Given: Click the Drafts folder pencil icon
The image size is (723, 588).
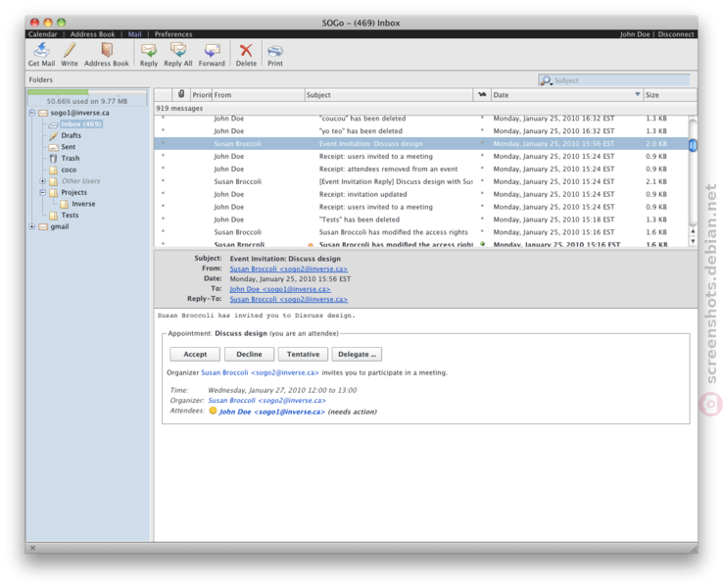Looking at the screenshot, I should tap(54, 135).
